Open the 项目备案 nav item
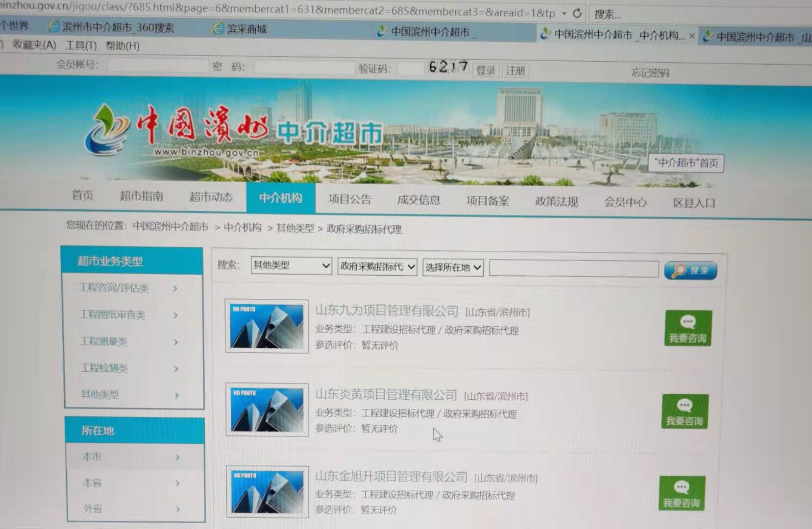This screenshot has width=812, height=529. tap(488, 201)
